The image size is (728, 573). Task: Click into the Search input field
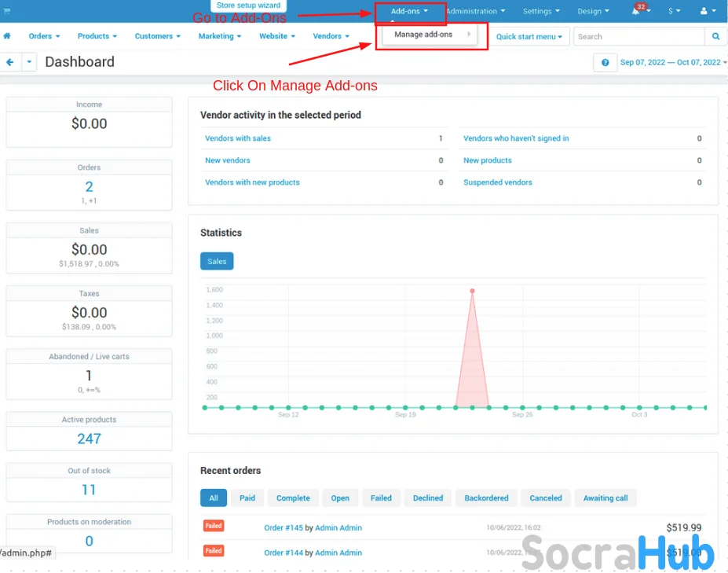638,36
